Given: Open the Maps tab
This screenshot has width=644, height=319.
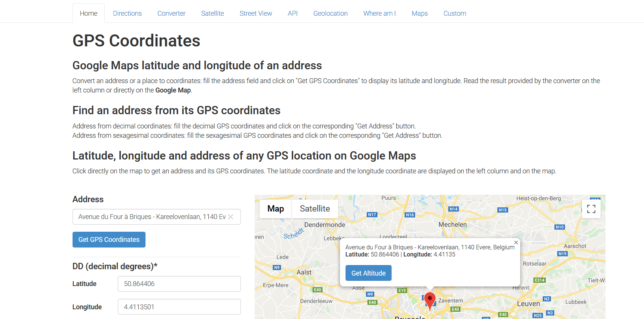Looking at the screenshot, I should (x=420, y=13).
